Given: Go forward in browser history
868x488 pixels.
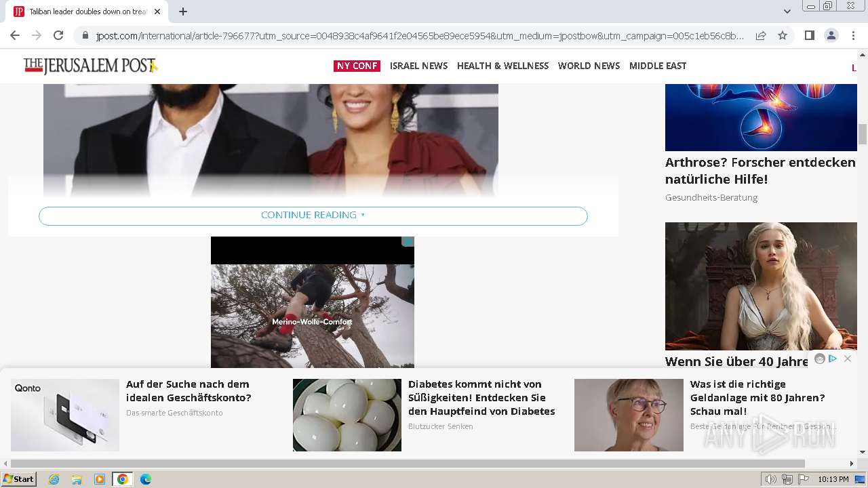Looking at the screenshot, I should point(37,35).
